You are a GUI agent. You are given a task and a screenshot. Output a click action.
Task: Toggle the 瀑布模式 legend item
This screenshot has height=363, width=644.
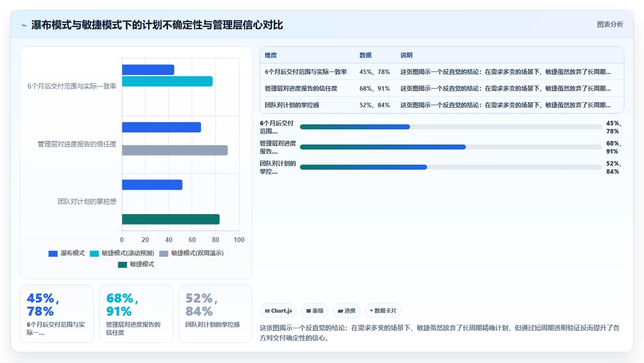[66, 253]
